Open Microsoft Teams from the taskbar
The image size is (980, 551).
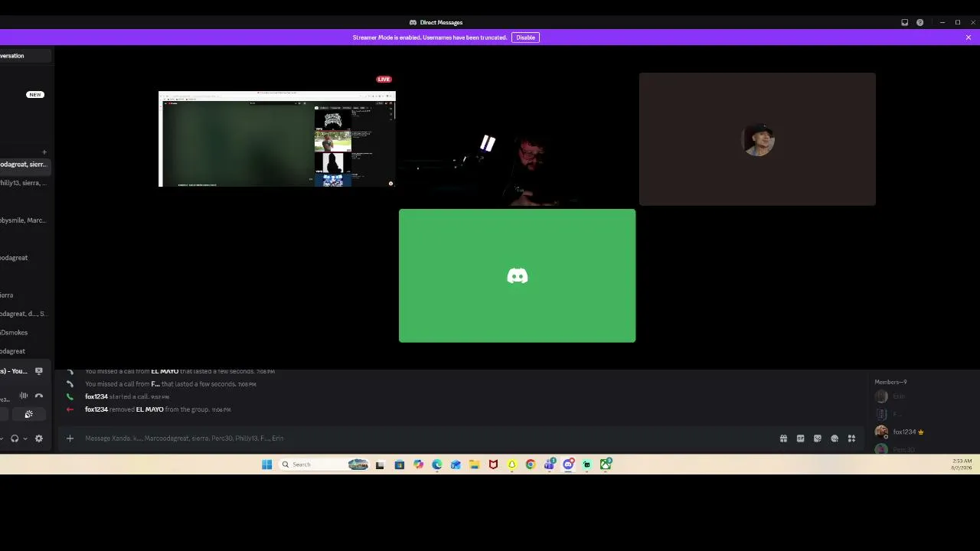549,465
